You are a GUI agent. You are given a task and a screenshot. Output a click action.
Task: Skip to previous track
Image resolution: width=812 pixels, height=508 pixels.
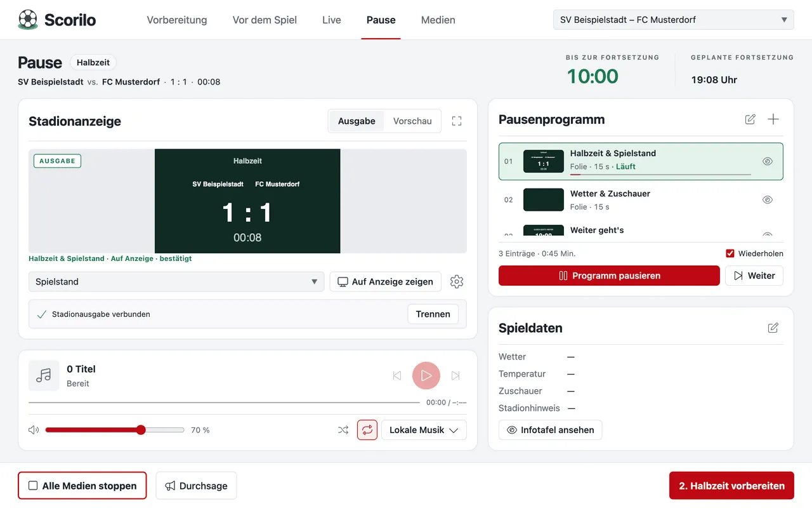pos(397,376)
